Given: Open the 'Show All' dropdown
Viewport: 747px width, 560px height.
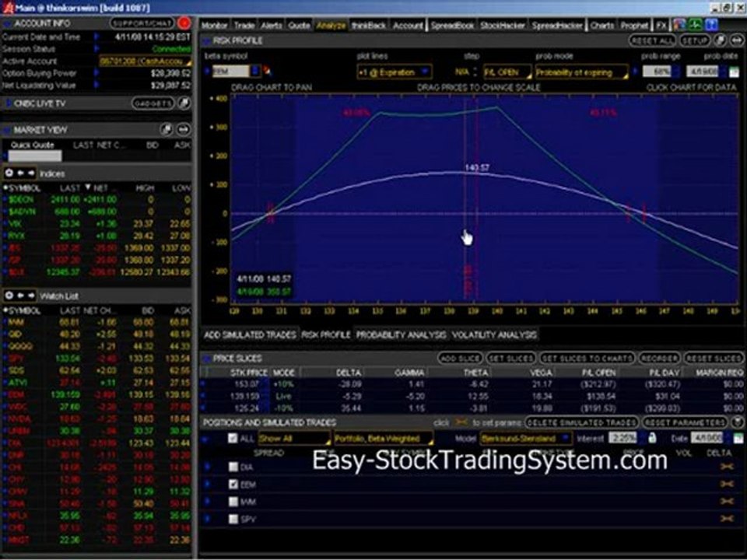Looking at the screenshot, I should [294, 438].
